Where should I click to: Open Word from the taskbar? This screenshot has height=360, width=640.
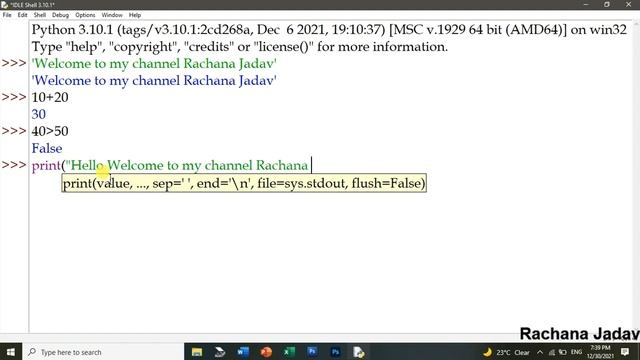pyautogui.click(x=243, y=352)
